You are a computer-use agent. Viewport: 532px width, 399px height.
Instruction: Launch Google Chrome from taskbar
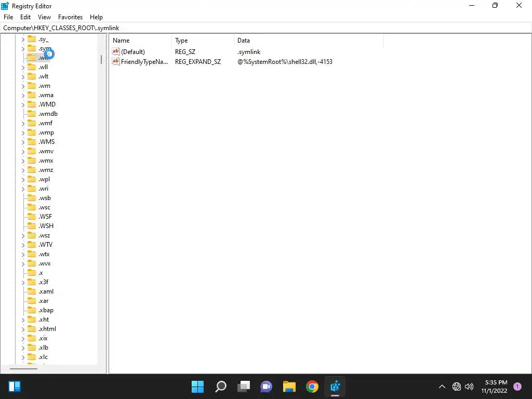point(312,387)
